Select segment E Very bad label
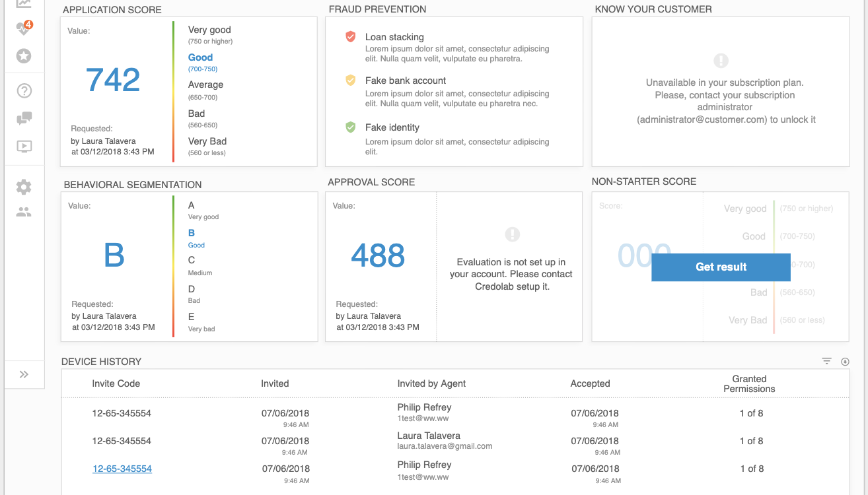The image size is (868, 495). pyautogui.click(x=201, y=322)
